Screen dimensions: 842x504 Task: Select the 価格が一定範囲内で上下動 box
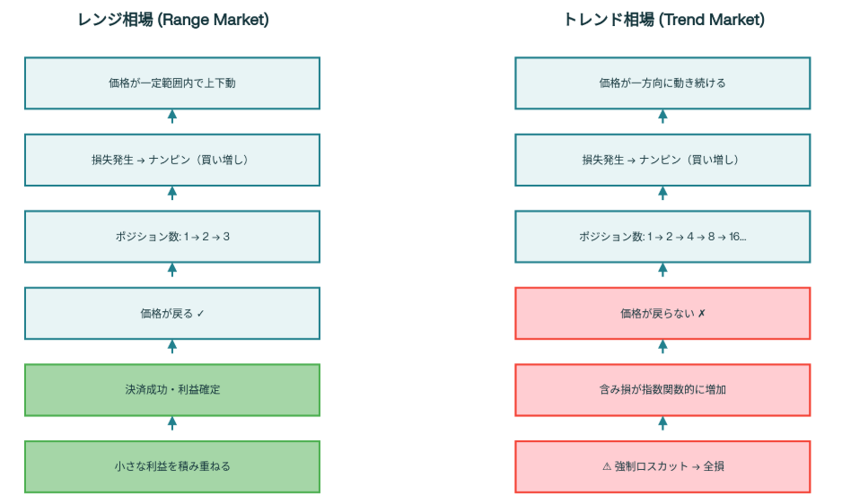click(x=172, y=83)
